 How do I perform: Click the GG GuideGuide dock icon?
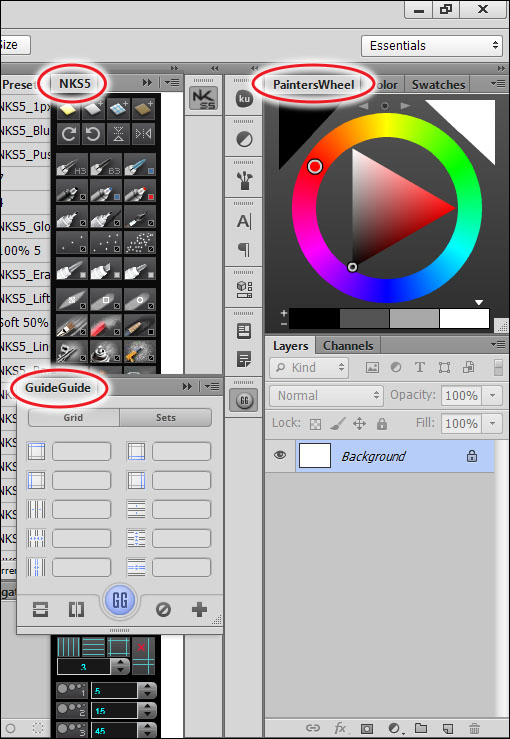pyautogui.click(x=244, y=400)
